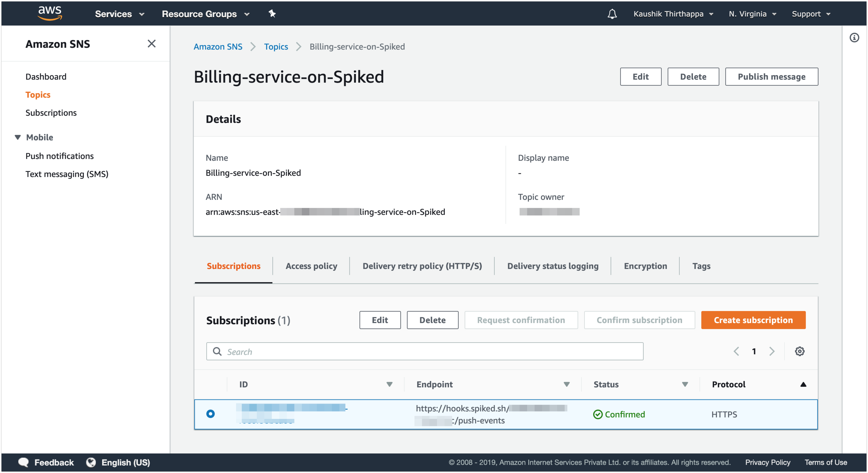Open Push notifications in the sidebar

(59, 156)
